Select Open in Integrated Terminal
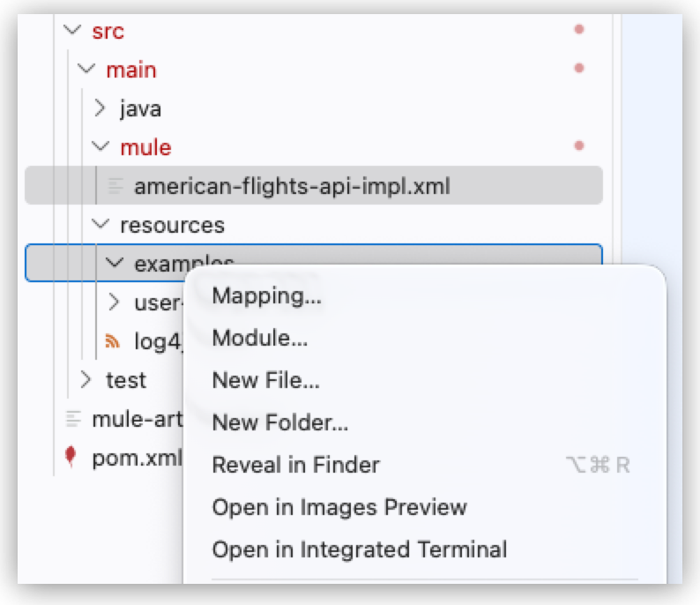This screenshot has width=700, height=605. click(425, 549)
